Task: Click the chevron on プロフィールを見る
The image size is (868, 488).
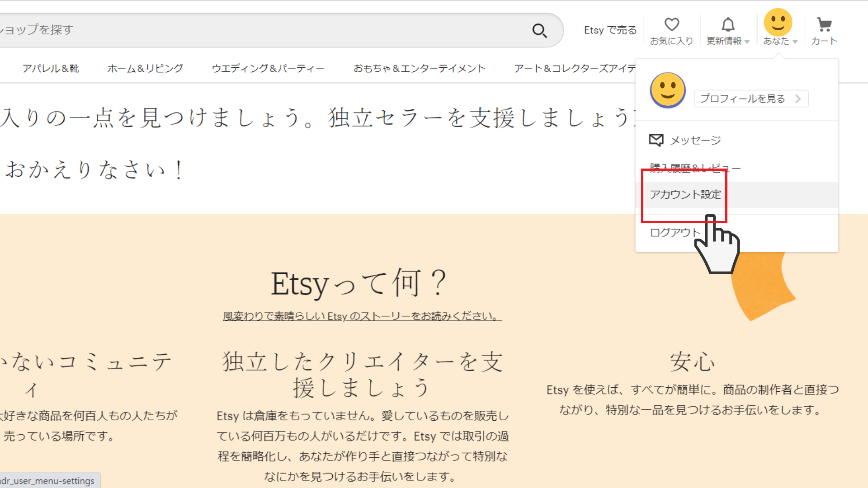Action: pyautogui.click(x=798, y=99)
